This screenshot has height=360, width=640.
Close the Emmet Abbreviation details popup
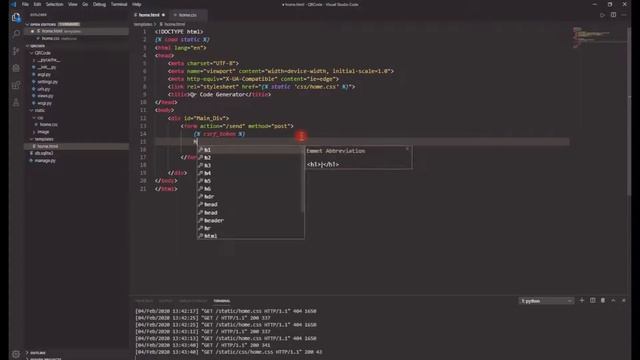[407, 149]
